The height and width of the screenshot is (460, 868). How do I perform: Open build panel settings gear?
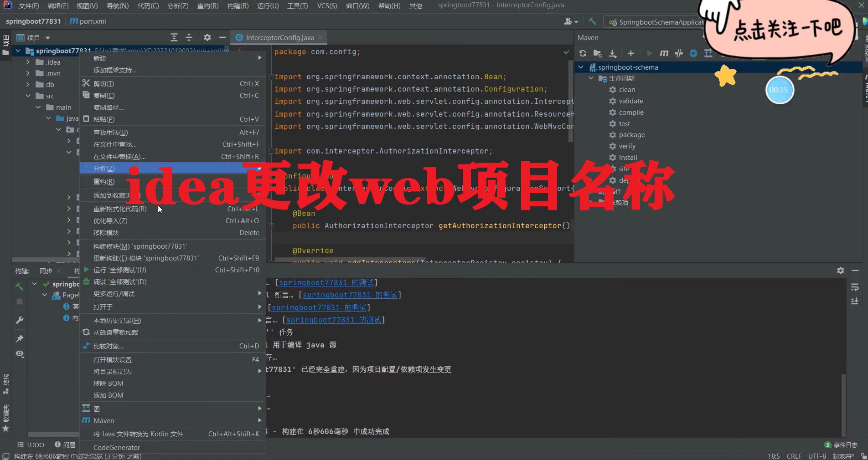[841, 271]
